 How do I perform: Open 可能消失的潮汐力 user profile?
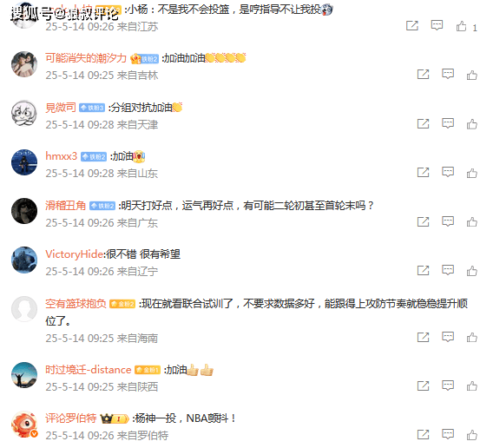(86, 58)
